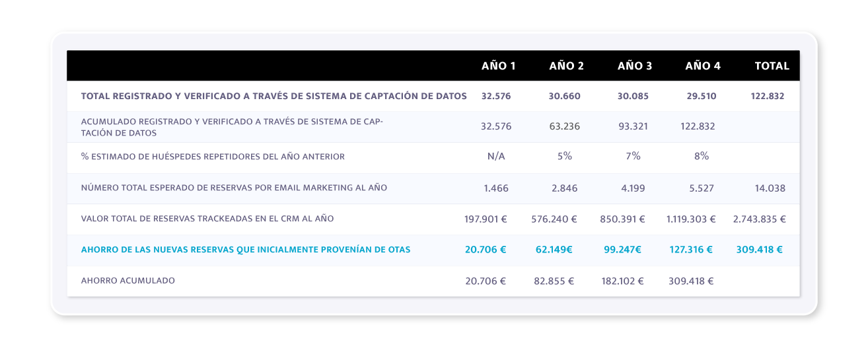
Task: Select Valor Total de Reservas Trackeadas row
Action: (433, 219)
